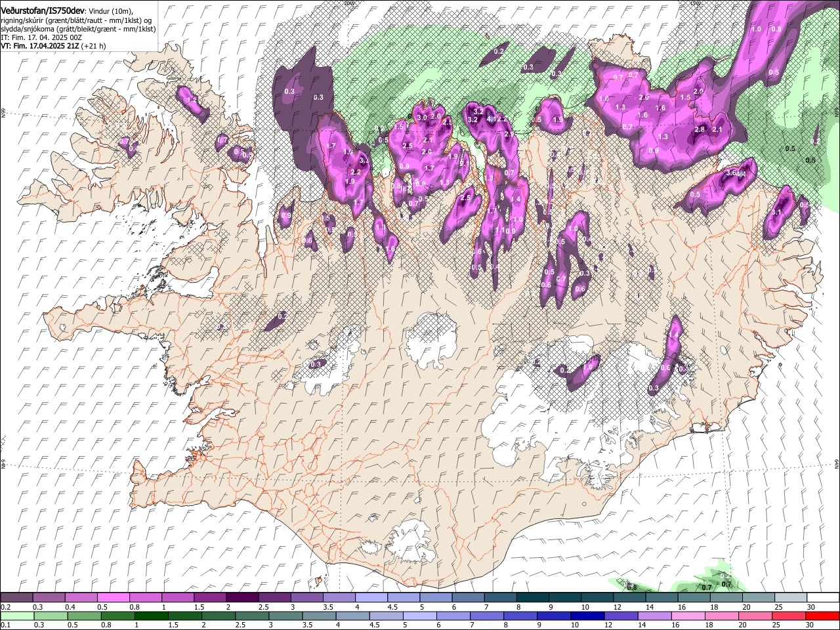This screenshot has width=840, height=630.
Task: Click the "0.2" label on the snow scale
Action: [6, 606]
